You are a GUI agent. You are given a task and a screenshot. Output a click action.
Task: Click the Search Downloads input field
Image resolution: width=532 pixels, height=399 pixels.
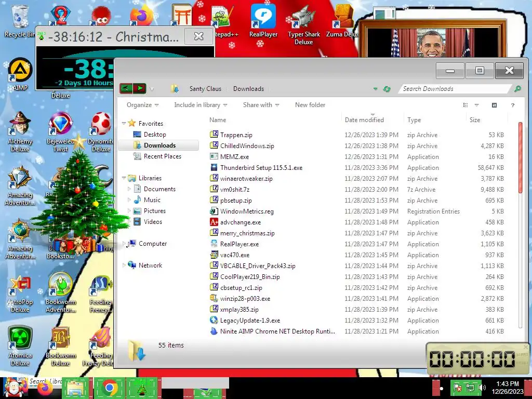click(455, 88)
